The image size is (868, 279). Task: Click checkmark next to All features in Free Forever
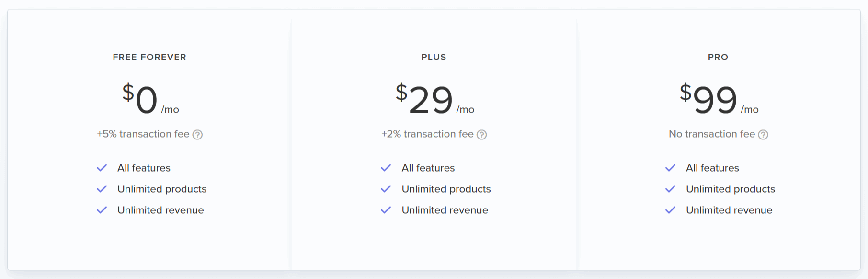pyautogui.click(x=102, y=168)
